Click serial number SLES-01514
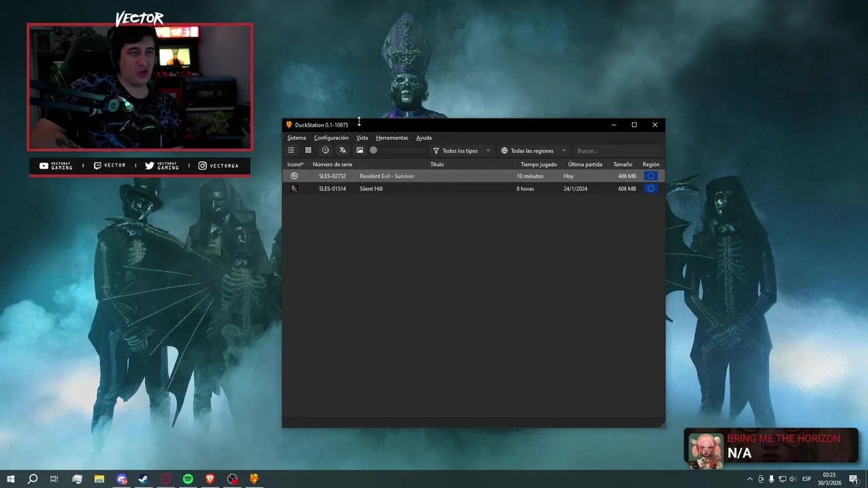The height and width of the screenshot is (488, 868). pyautogui.click(x=332, y=188)
